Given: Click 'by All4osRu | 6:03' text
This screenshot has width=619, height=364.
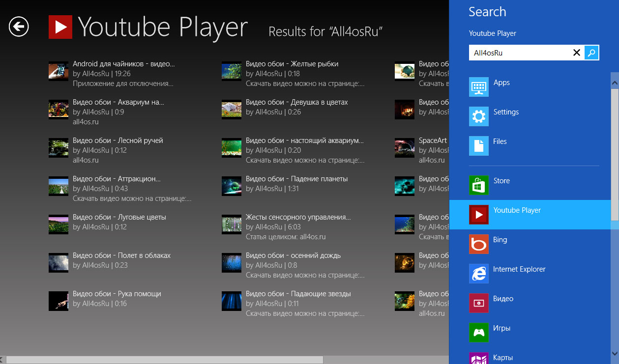Looking at the screenshot, I should tap(273, 227).
